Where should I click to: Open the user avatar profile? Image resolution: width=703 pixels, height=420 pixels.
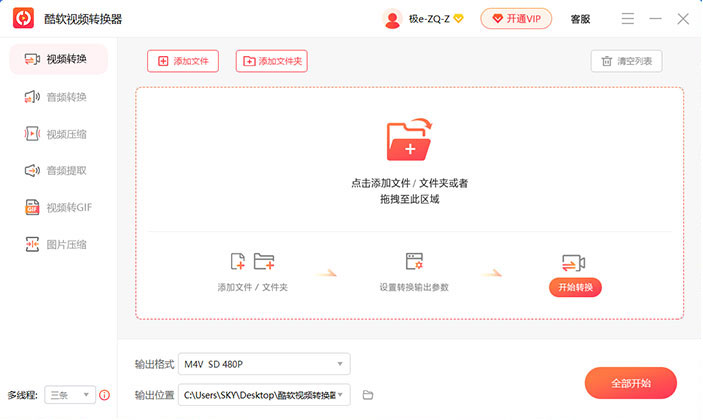392,19
